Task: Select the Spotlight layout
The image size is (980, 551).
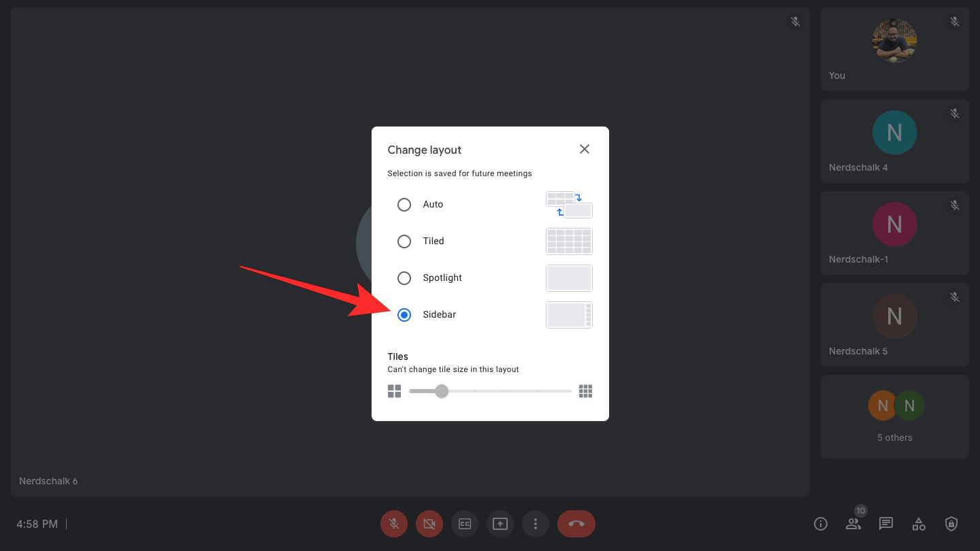Action: coord(404,278)
